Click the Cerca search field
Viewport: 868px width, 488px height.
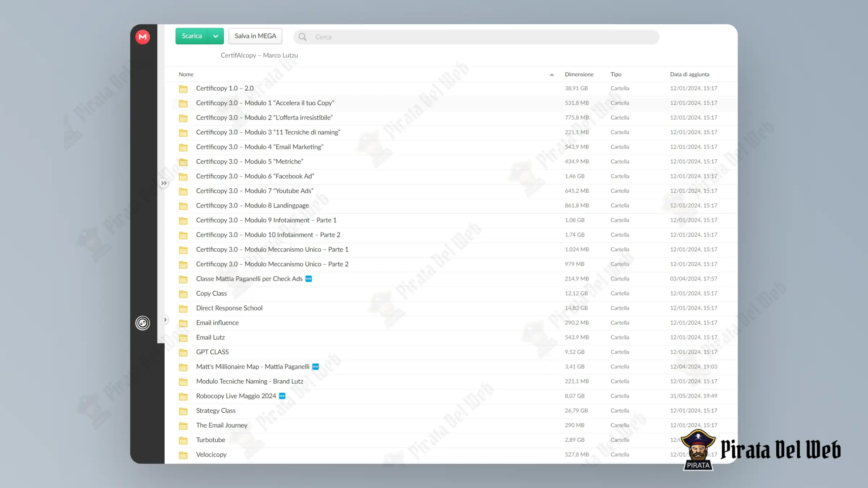[x=476, y=37]
